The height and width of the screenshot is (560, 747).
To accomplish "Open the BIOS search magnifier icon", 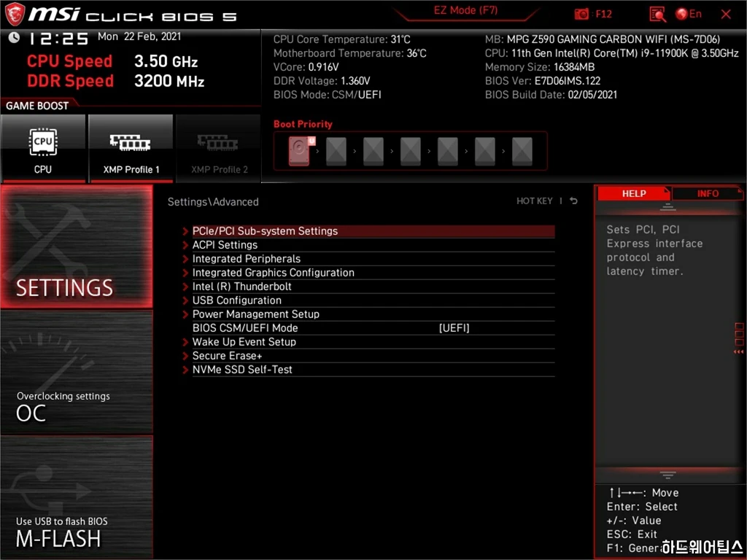I will [x=657, y=15].
